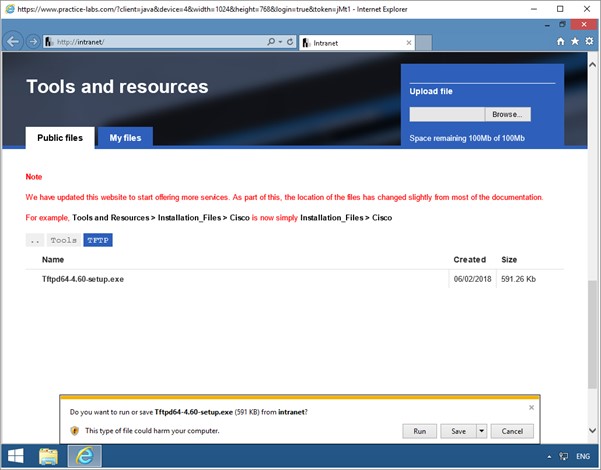
Task: Click the security shield warning icon
Action: tap(75, 431)
